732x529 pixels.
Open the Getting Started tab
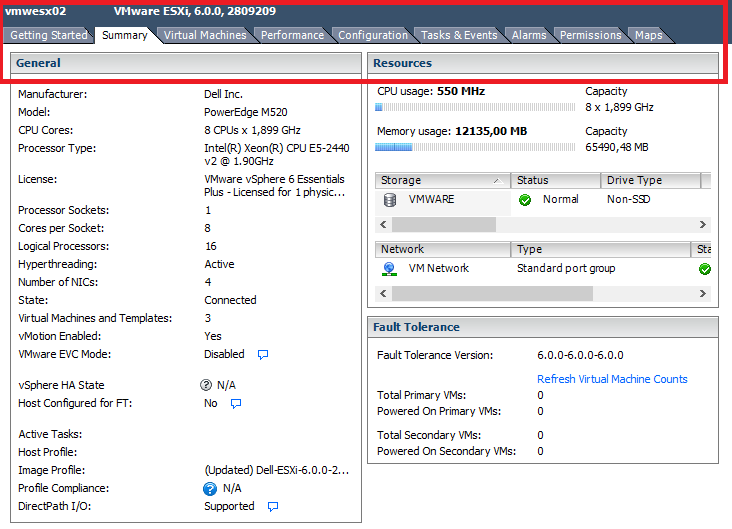click(49, 35)
